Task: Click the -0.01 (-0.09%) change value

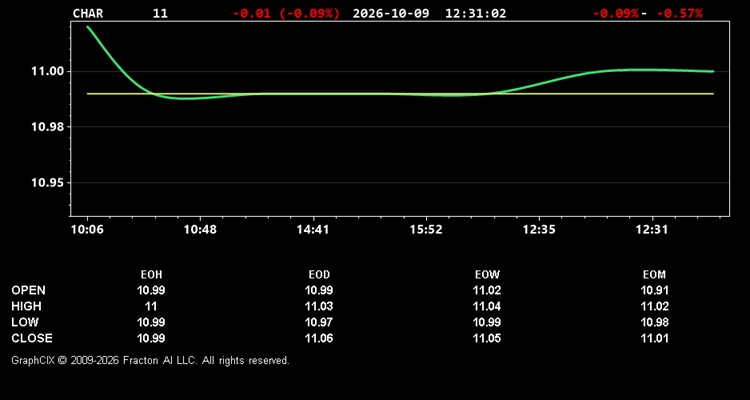Action: [x=286, y=13]
